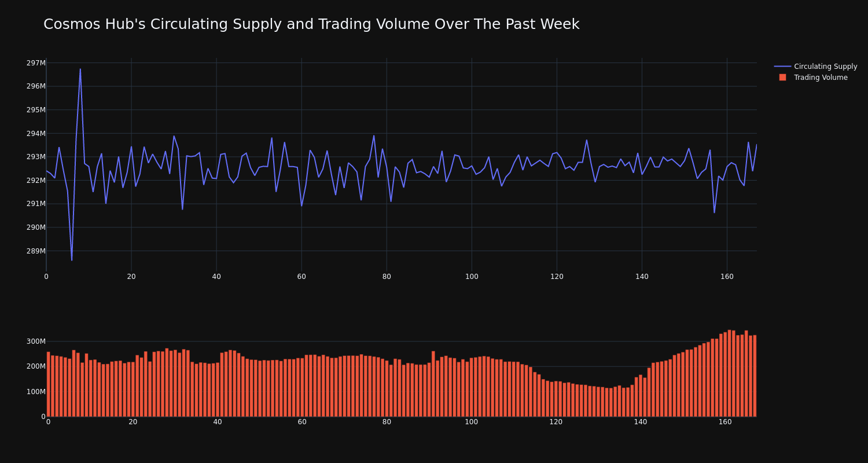Click the 295M y-axis label
The width and height of the screenshot is (868, 463).
pyautogui.click(x=35, y=110)
